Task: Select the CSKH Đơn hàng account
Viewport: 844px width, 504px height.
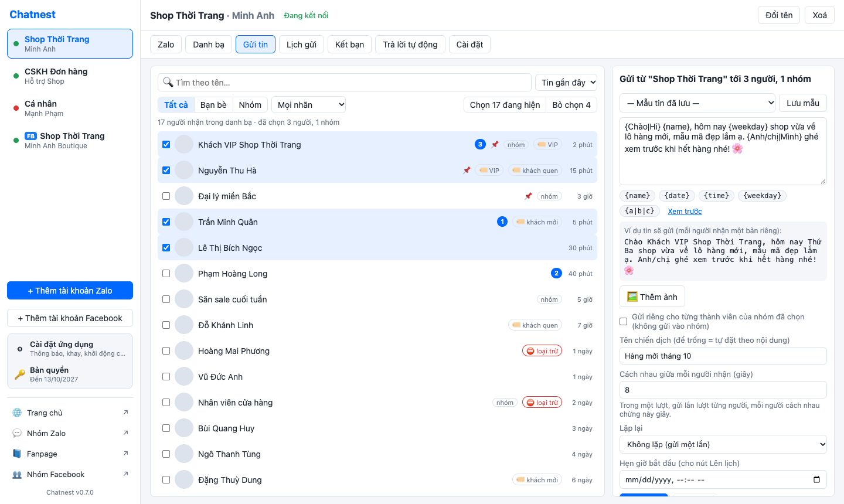Action: [x=70, y=76]
